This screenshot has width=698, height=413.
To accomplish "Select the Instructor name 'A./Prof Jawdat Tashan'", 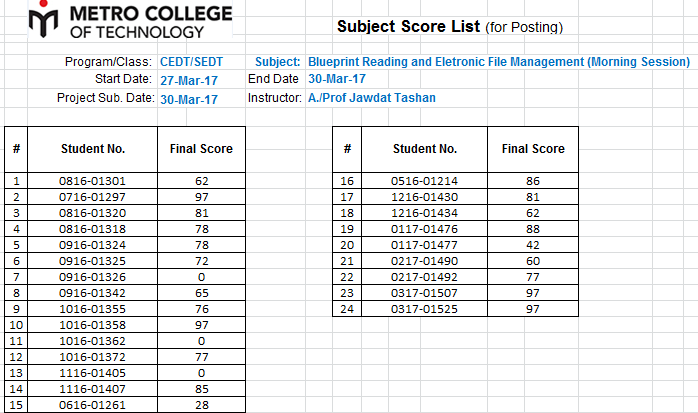I will [372, 98].
